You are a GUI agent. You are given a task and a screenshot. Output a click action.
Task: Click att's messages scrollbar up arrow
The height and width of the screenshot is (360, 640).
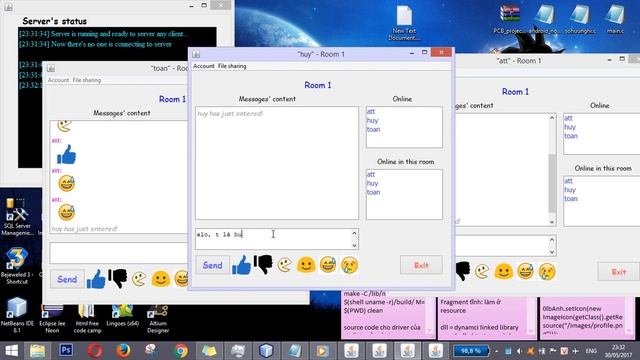pyautogui.click(x=552, y=118)
